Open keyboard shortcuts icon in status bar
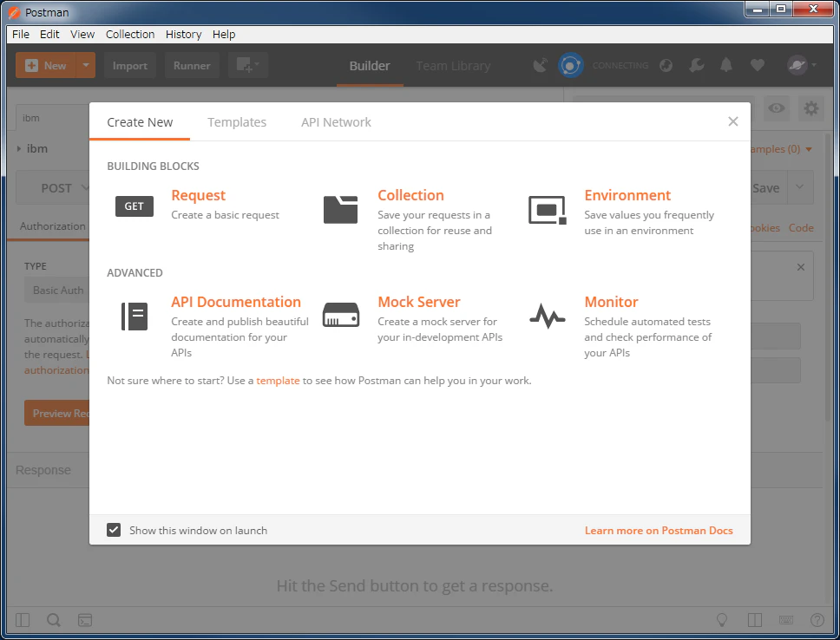The width and height of the screenshot is (840, 640). point(786,620)
